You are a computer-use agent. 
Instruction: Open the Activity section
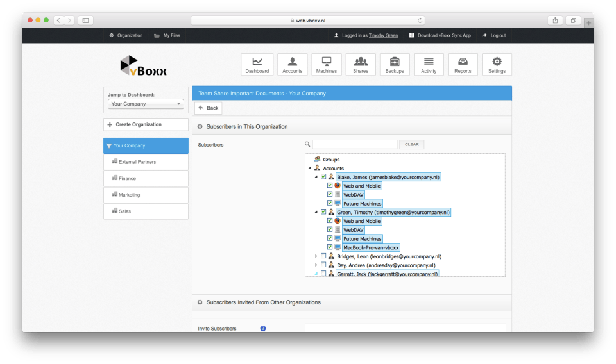tap(429, 64)
